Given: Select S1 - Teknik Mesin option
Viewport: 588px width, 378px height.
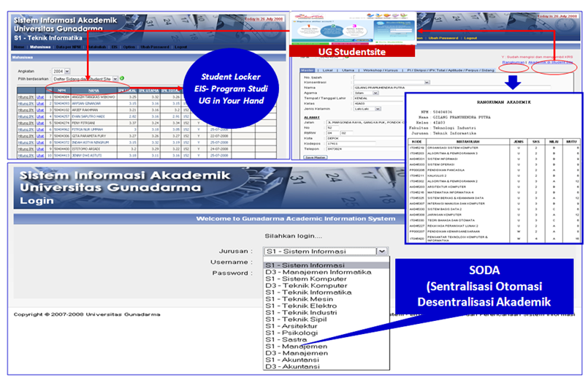Looking at the screenshot, I should pyautogui.click(x=327, y=299).
